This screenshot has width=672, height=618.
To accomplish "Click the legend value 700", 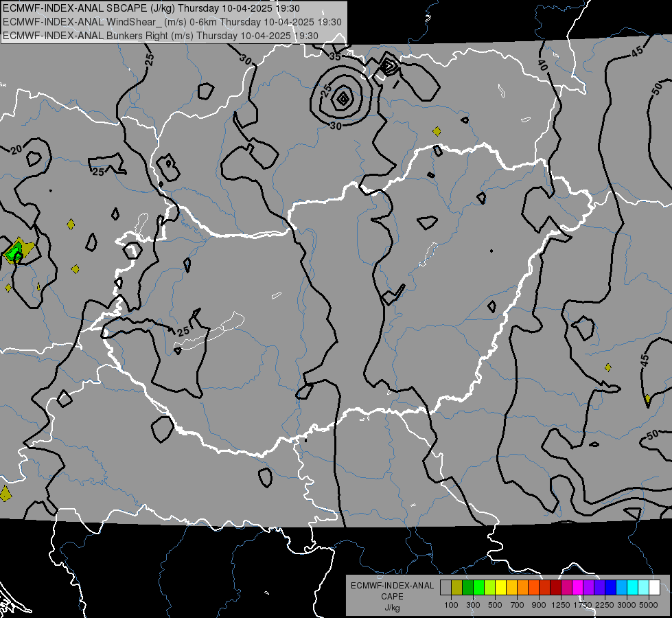I will pyautogui.click(x=518, y=605).
